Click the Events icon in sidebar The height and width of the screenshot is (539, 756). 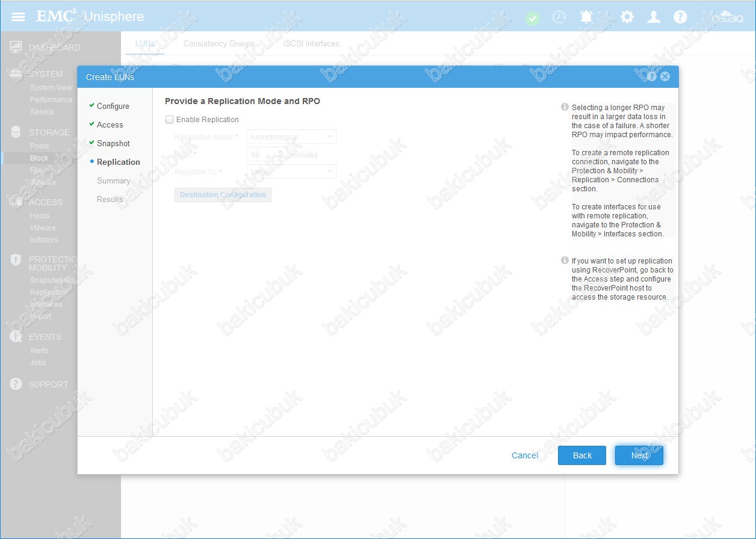(x=16, y=337)
